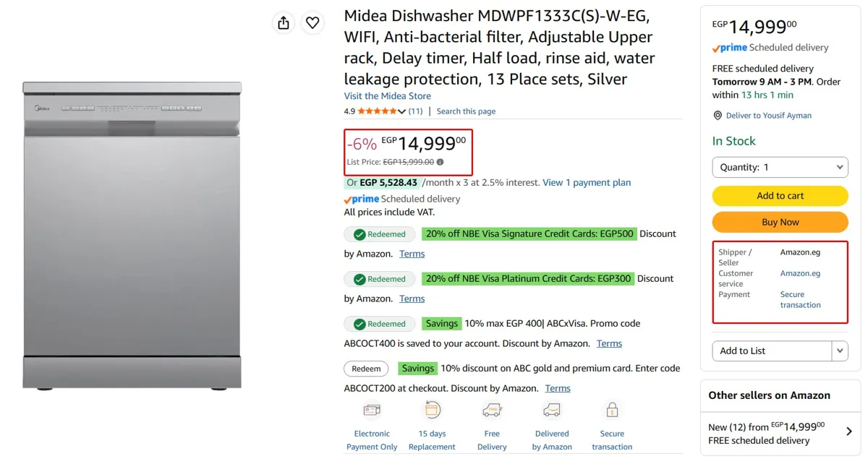Expand the star rating breakdown chevron
The image size is (868, 459).
(402, 111)
